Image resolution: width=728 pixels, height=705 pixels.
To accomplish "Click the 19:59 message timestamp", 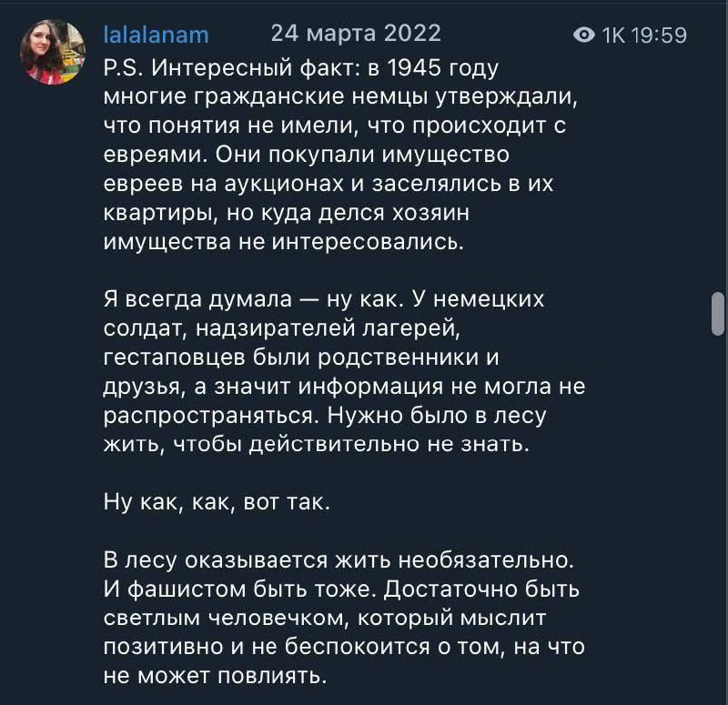I will pos(660,35).
